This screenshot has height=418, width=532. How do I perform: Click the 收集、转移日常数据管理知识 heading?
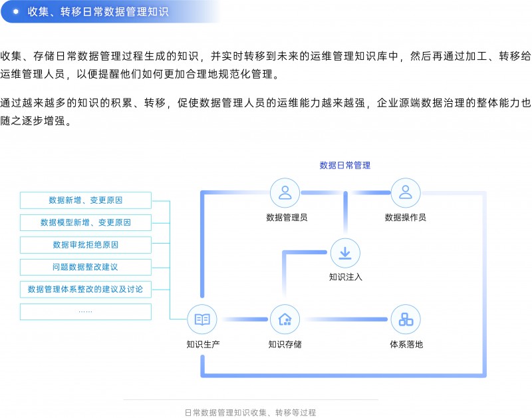click(x=98, y=12)
